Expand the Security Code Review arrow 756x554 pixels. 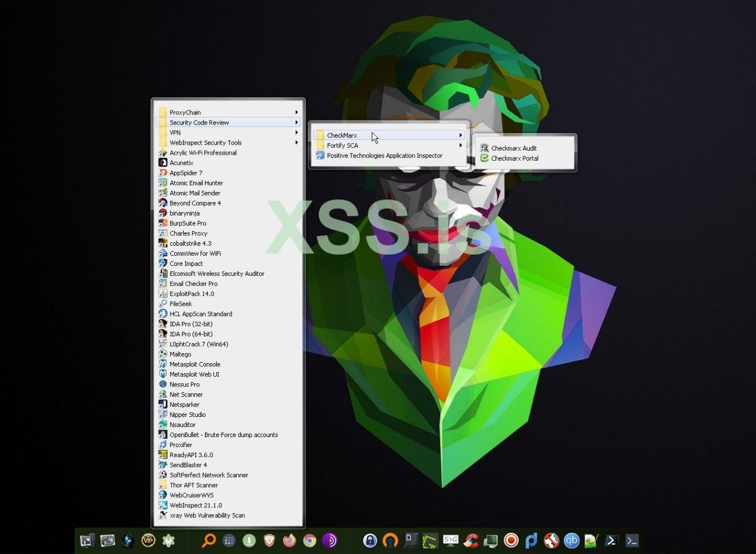pos(296,122)
